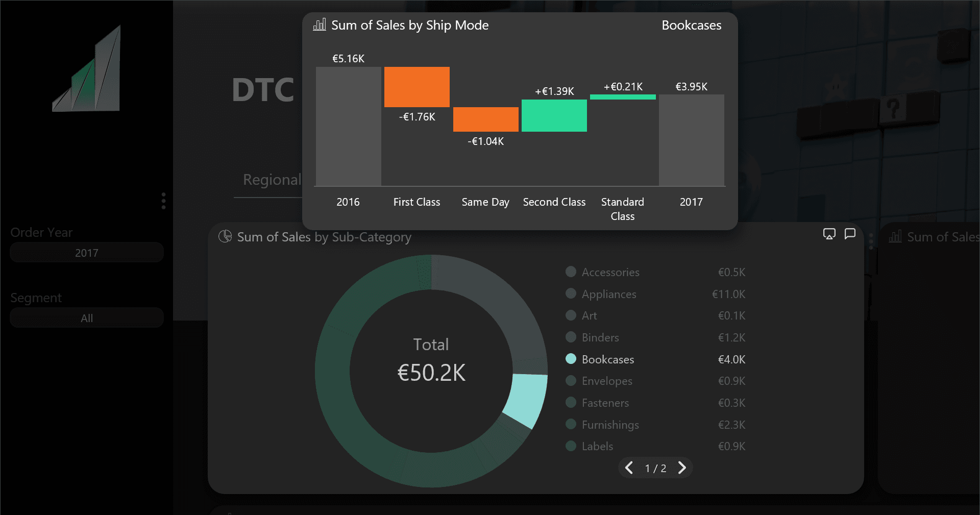The height and width of the screenshot is (515, 980).
Task: Go to previous legend page arrow
Action: tap(629, 468)
